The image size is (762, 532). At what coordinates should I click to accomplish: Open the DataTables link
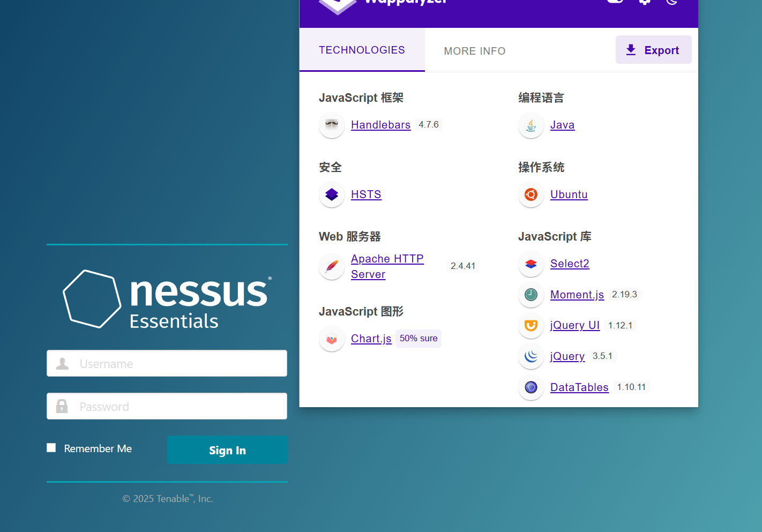pyautogui.click(x=579, y=387)
